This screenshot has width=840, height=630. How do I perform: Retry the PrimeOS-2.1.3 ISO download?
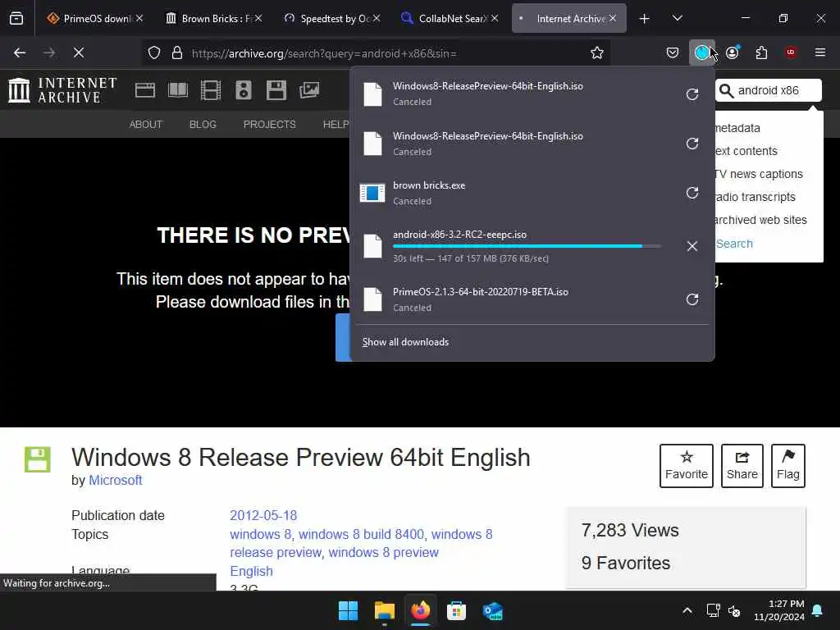point(692,299)
